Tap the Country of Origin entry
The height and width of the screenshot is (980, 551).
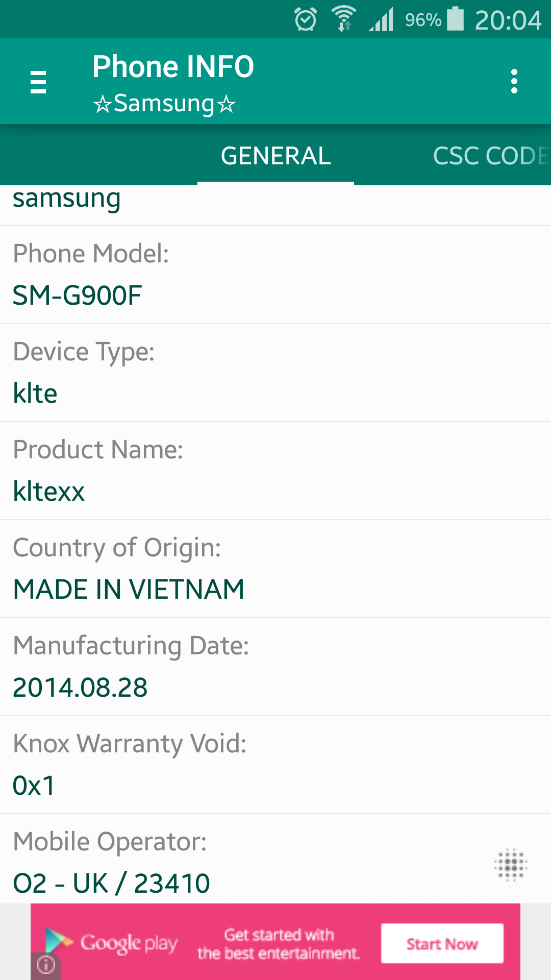[275, 569]
